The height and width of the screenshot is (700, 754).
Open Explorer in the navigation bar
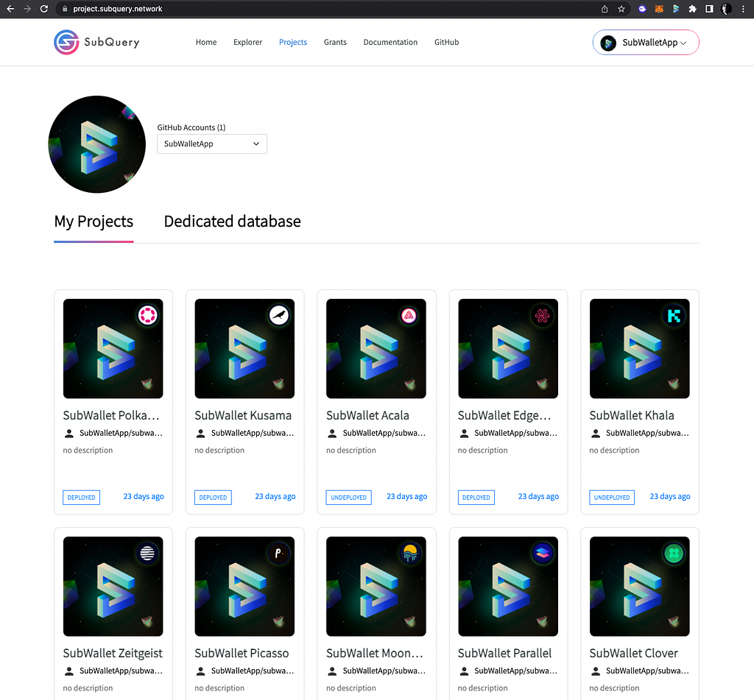coord(247,42)
